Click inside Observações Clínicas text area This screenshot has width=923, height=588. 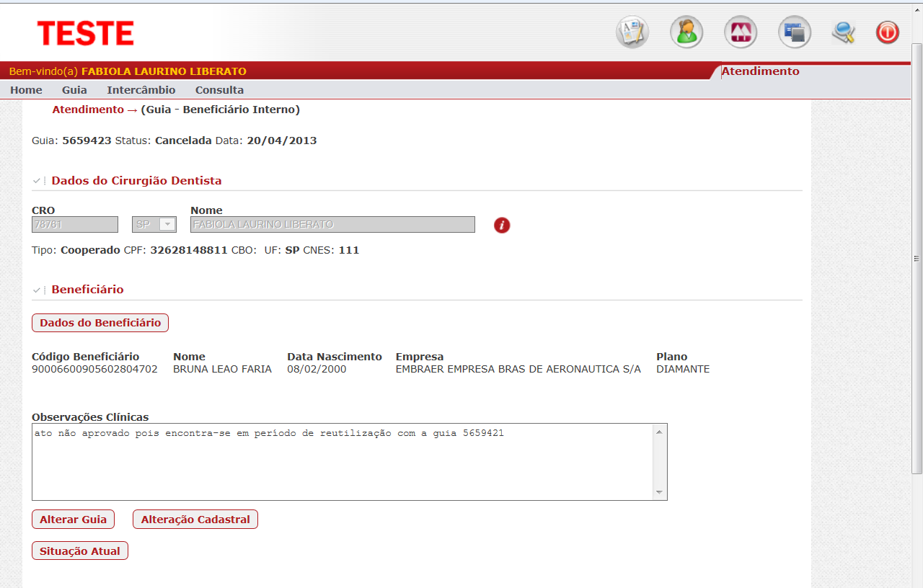pyautogui.click(x=343, y=462)
